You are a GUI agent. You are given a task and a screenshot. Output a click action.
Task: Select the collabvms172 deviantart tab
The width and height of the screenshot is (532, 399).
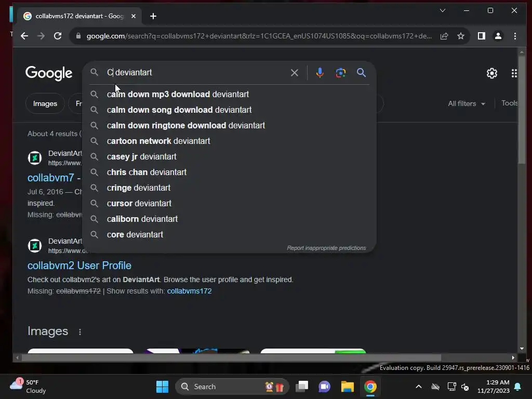tap(80, 16)
